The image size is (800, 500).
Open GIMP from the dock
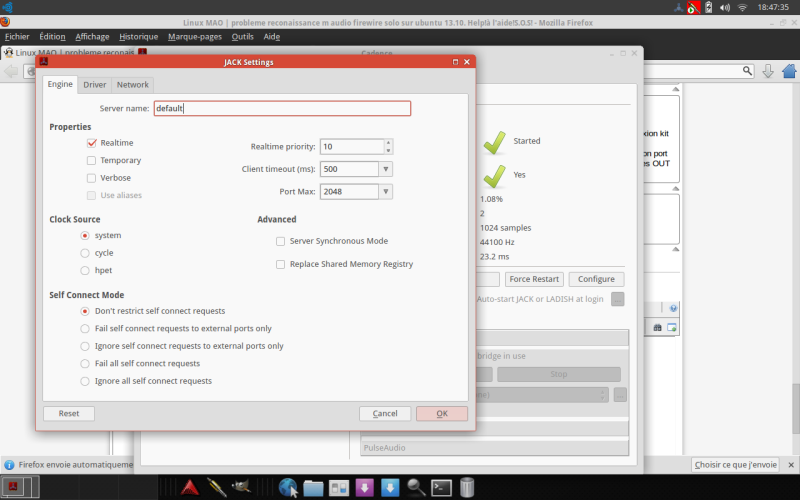click(241, 487)
